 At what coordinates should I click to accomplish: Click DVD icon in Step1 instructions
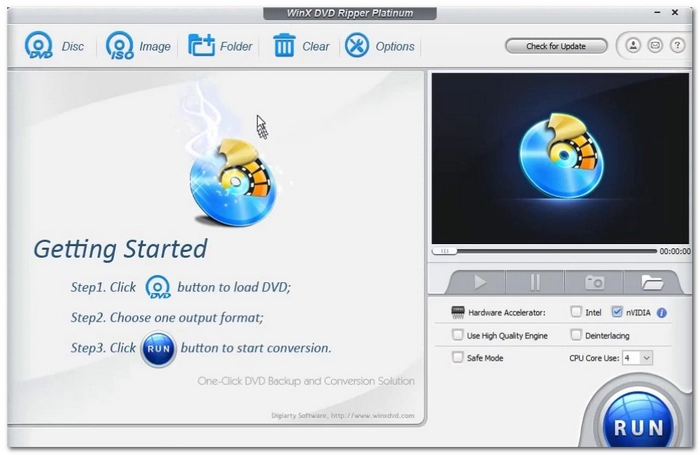tap(158, 287)
